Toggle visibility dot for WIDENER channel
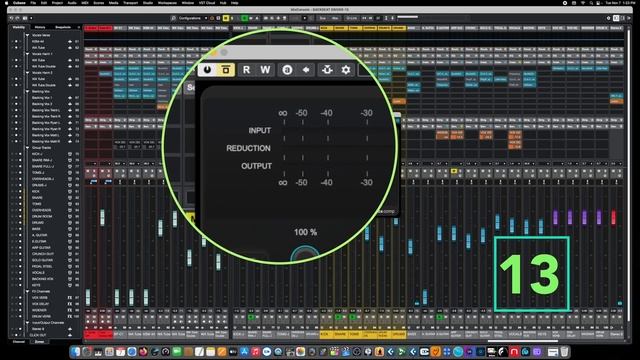Image resolution: width=640 pixels, height=360 pixels. 20,310
